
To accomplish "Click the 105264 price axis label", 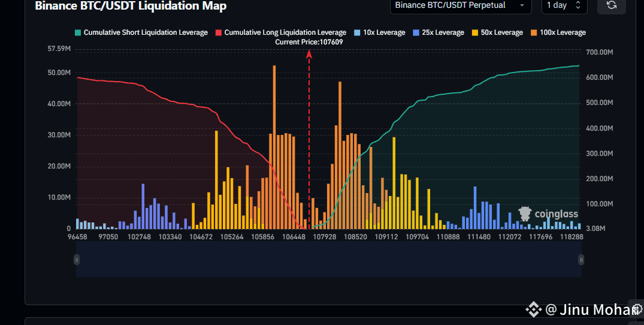I will pyautogui.click(x=232, y=237).
